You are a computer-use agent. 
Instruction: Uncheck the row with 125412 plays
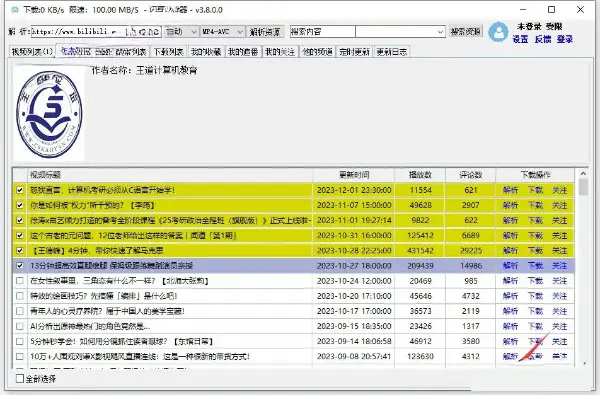point(20,235)
